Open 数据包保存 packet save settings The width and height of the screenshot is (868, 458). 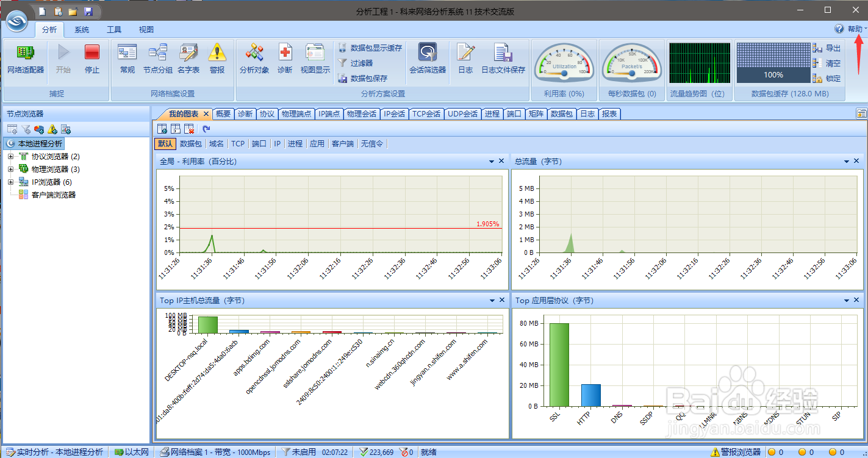tap(363, 78)
